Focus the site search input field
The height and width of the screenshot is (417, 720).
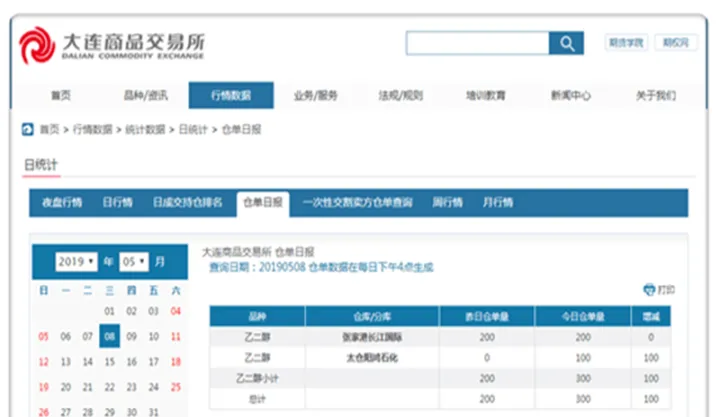478,43
